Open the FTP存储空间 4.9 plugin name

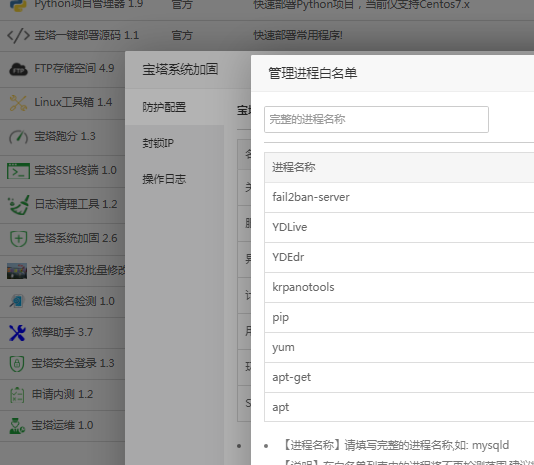coord(74,68)
